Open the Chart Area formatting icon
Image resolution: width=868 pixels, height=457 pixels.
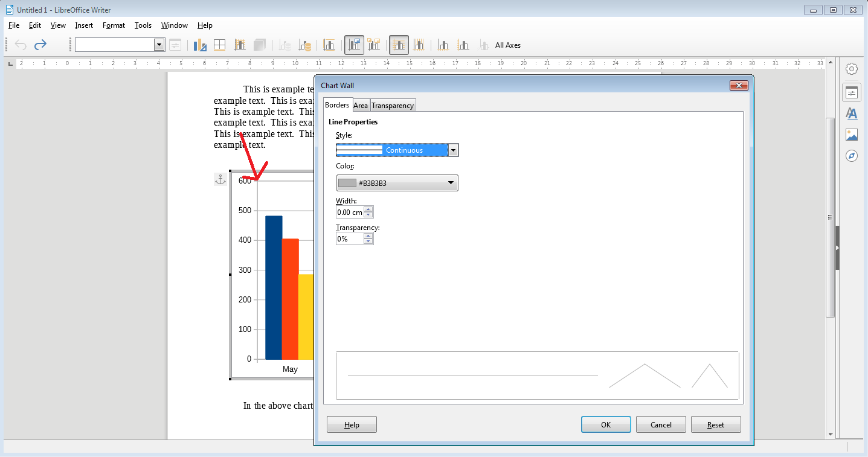point(219,45)
